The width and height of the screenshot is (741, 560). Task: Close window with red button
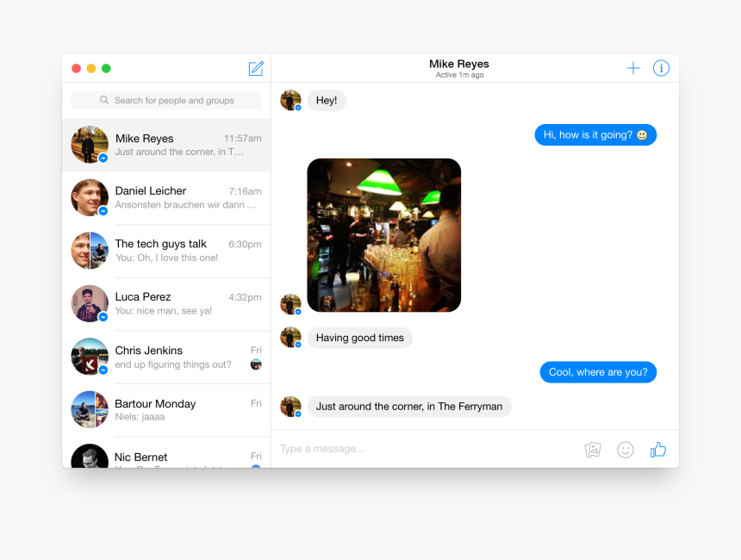[76, 69]
